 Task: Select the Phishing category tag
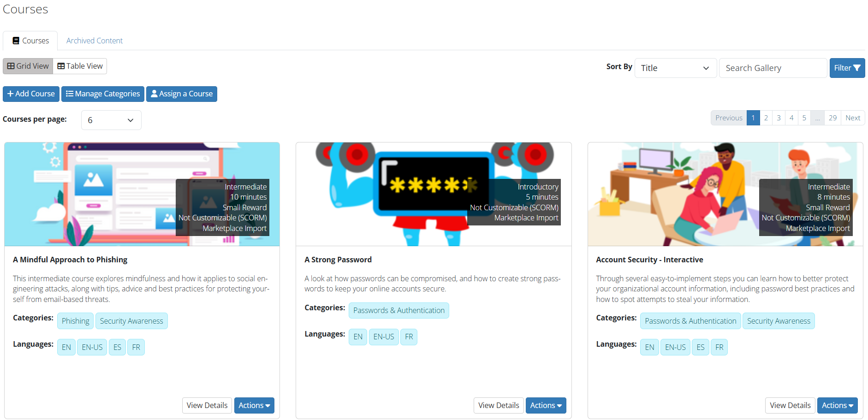pos(76,321)
